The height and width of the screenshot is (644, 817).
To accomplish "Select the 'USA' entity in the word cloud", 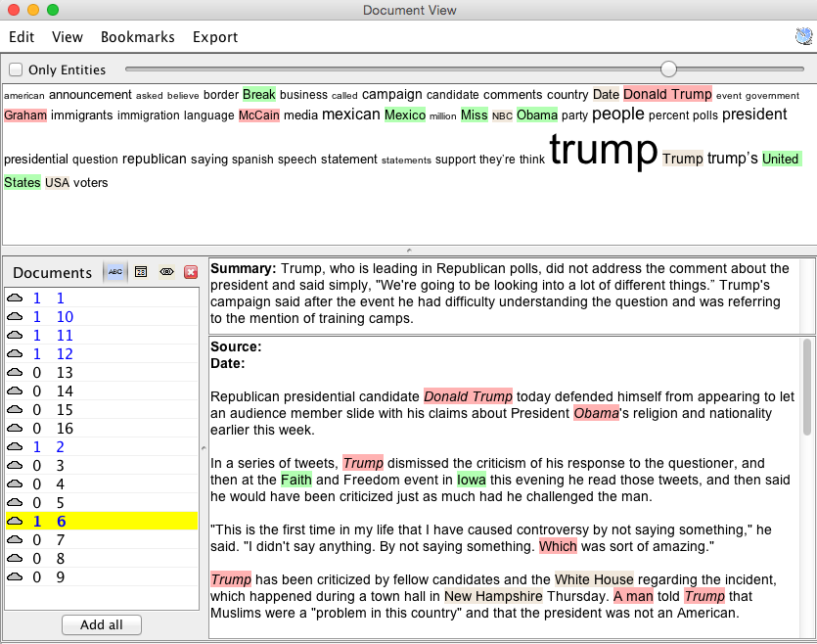I will coord(58,183).
